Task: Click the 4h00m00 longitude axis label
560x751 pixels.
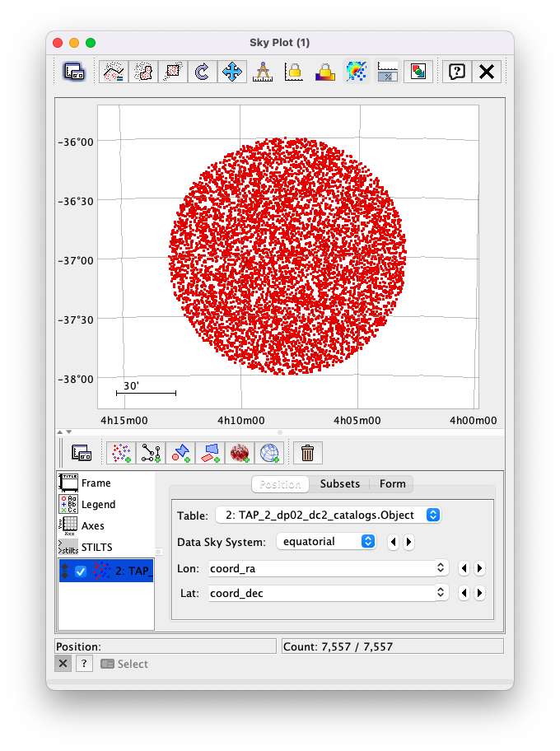Action: coord(474,421)
